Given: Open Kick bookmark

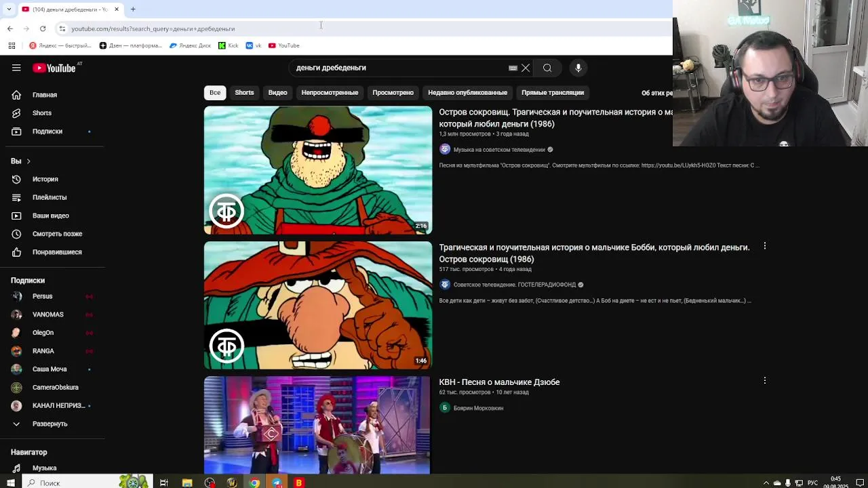Looking at the screenshot, I should (229, 45).
